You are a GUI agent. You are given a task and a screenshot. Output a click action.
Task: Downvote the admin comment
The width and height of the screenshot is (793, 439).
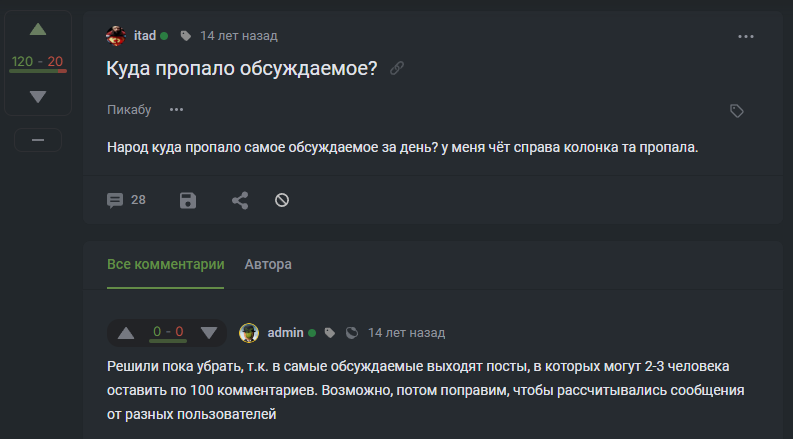click(x=208, y=332)
